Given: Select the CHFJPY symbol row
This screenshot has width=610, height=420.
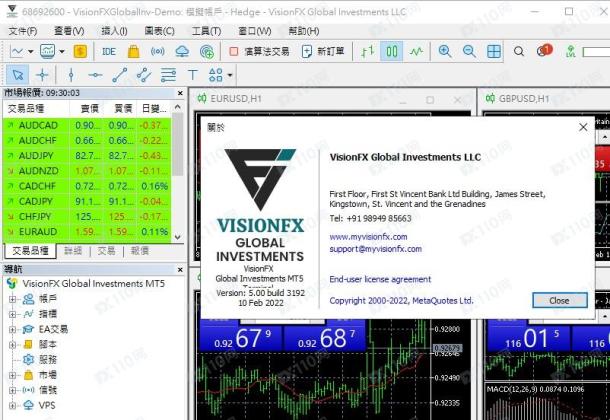Looking at the screenshot, I should [87, 216].
